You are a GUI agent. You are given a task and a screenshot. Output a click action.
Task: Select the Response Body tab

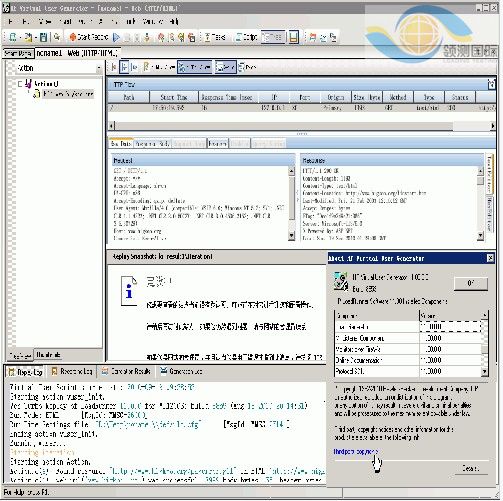click(152, 144)
